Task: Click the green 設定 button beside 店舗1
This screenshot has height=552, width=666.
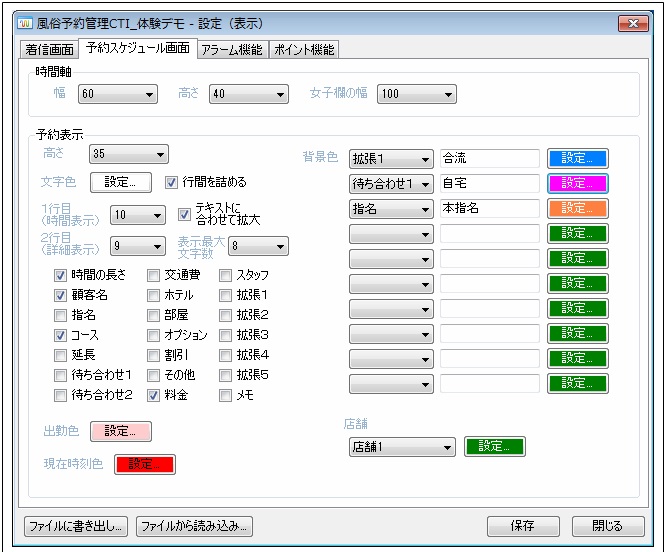Action: [x=495, y=446]
